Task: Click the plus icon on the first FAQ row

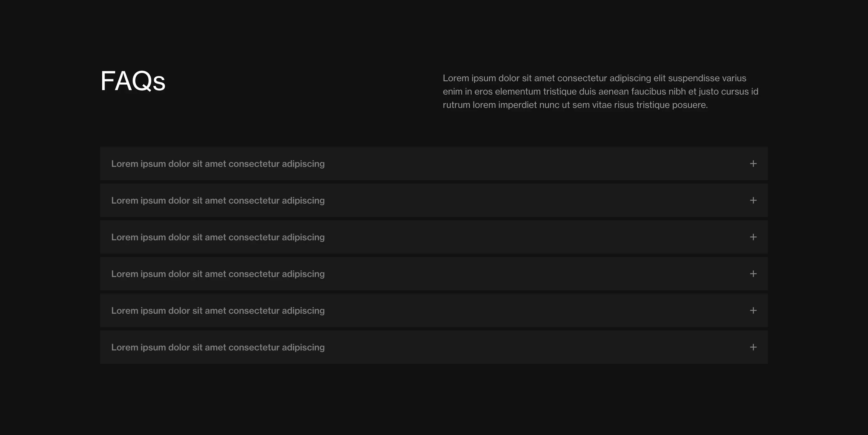Action: [753, 164]
